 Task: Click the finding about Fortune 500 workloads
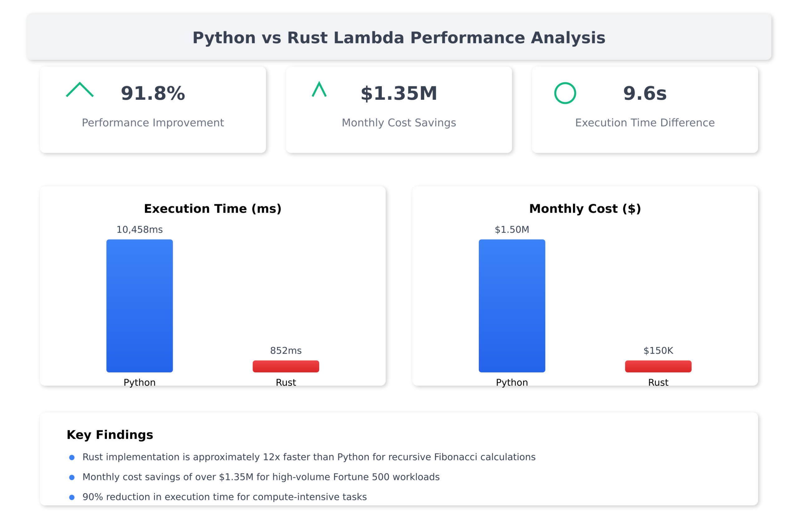[261, 477]
